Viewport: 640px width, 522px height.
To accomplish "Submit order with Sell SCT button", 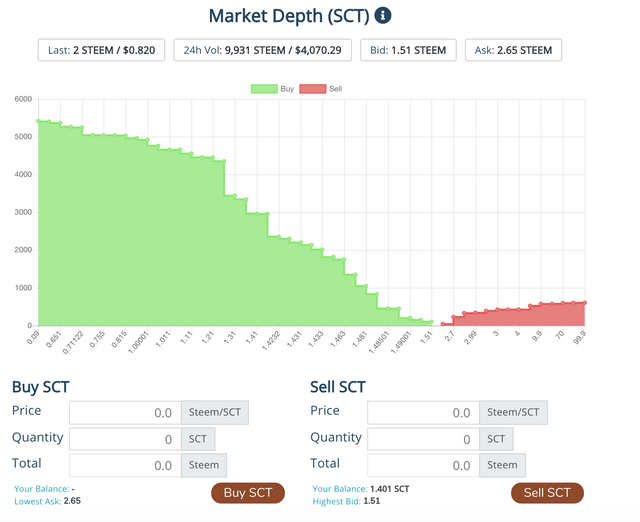I will [x=547, y=493].
